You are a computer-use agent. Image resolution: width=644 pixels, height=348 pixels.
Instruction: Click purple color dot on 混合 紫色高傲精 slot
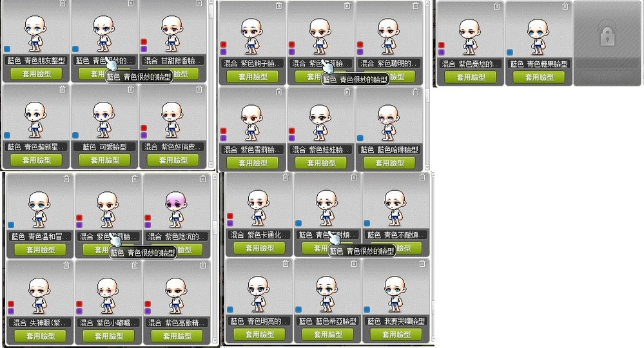coord(148,311)
